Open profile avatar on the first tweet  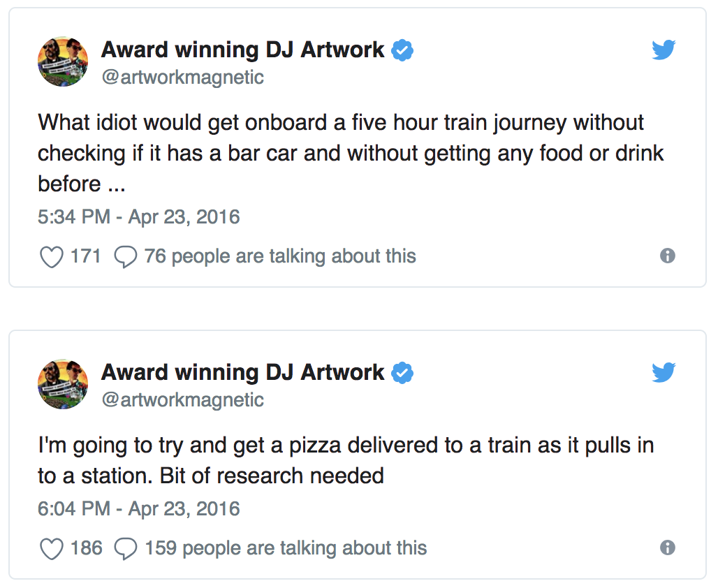click(x=63, y=61)
